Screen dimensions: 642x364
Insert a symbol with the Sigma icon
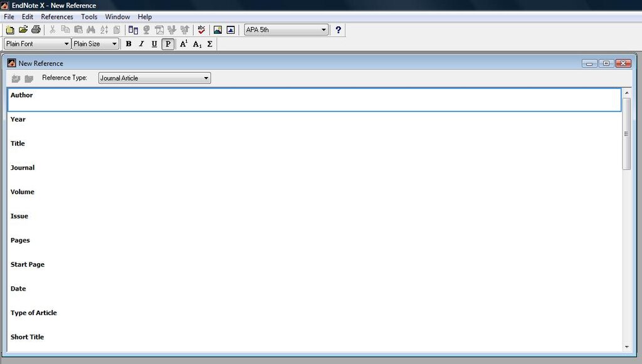click(209, 44)
